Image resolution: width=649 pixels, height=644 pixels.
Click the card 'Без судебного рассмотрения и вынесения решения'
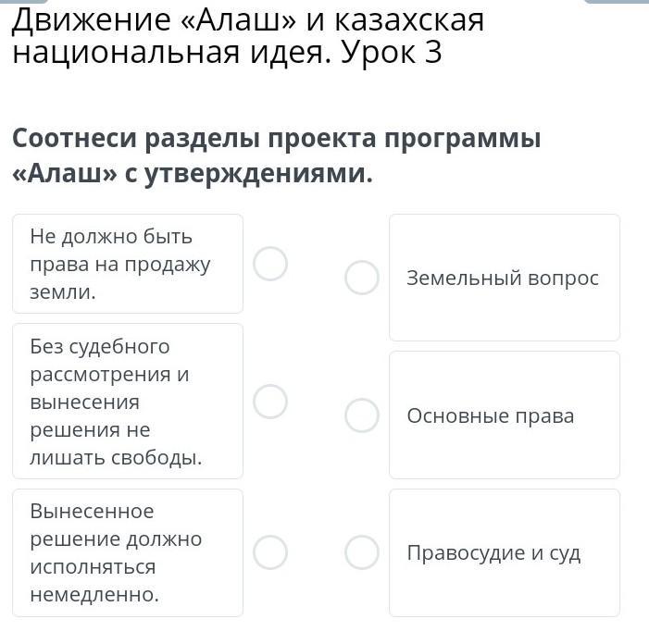pyautogui.click(x=128, y=402)
